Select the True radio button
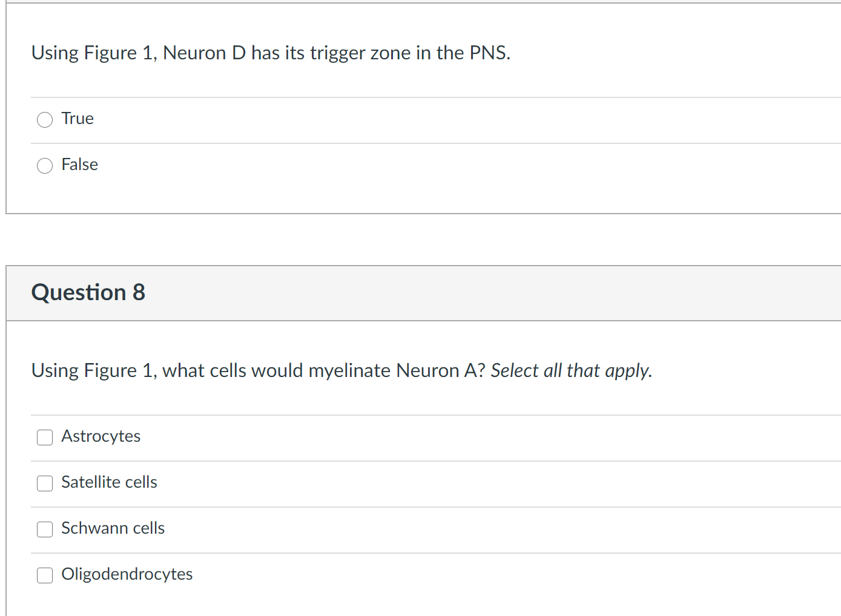841x616 pixels. (x=44, y=119)
